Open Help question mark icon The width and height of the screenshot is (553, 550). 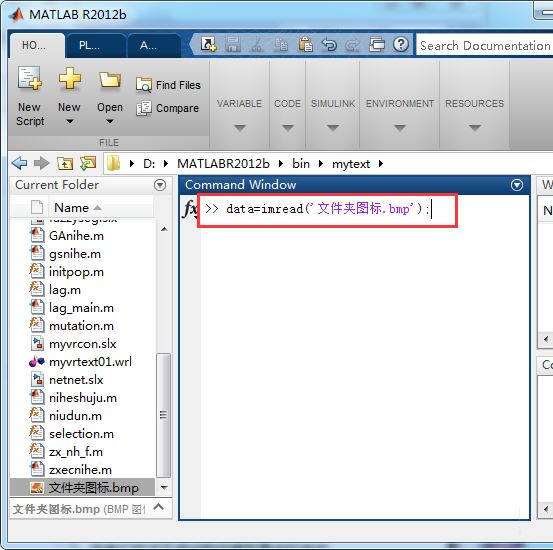coord(401,44)
